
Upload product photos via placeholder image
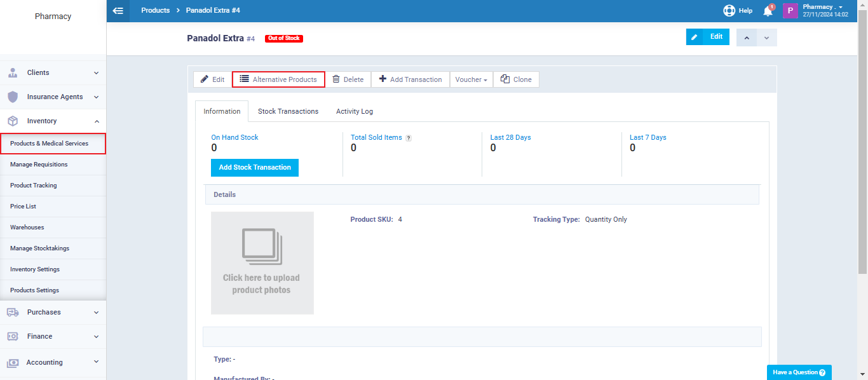pos(262,263)
